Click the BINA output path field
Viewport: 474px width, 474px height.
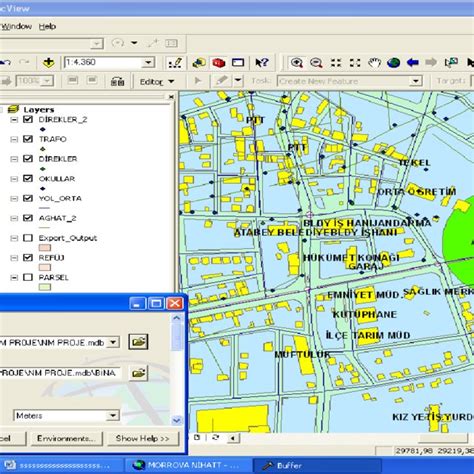pos(59,373)
